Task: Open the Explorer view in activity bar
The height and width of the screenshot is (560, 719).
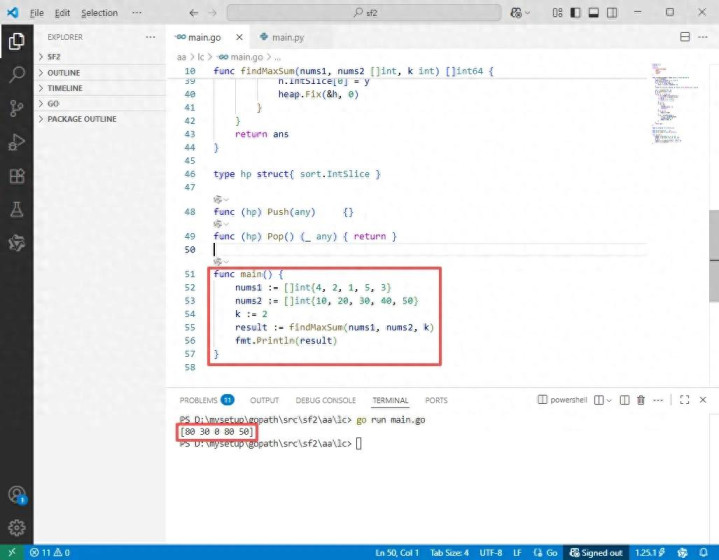Action: pos(17,41)
